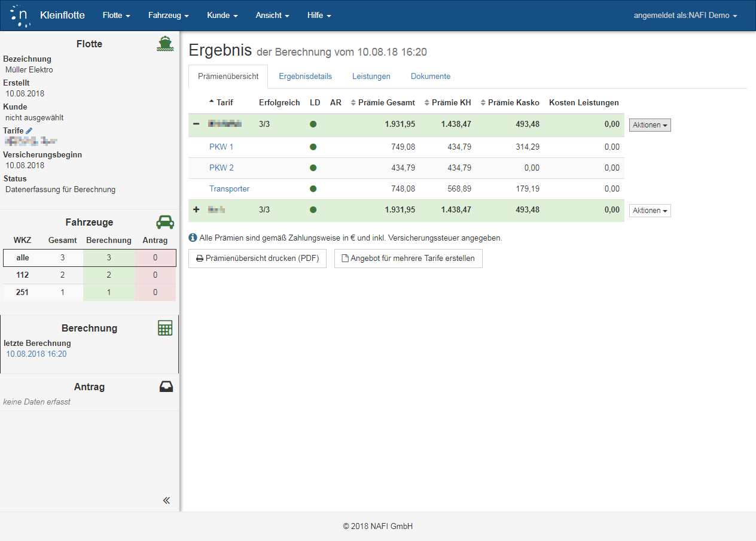Sort table by Prämie Kasko column
Image resolution: width=756 pixels, height=541 pixels.
(x=510, y=102)
